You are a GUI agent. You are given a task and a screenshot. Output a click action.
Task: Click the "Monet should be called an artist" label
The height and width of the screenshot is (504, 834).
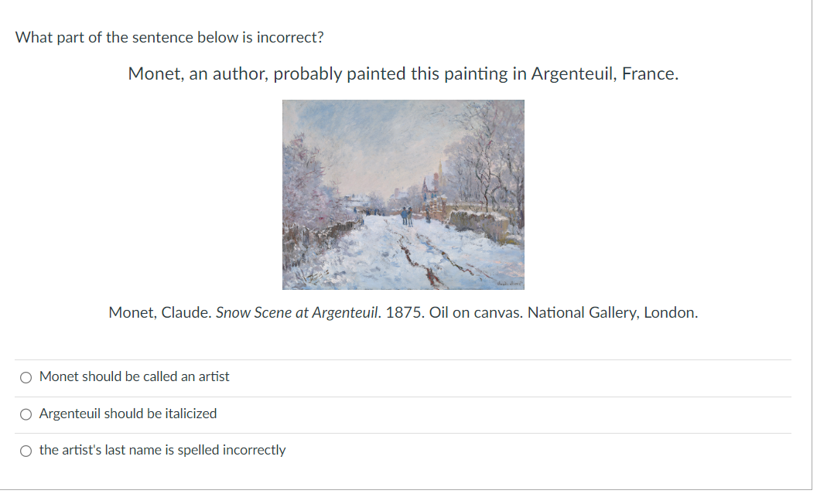coord(134,376)
